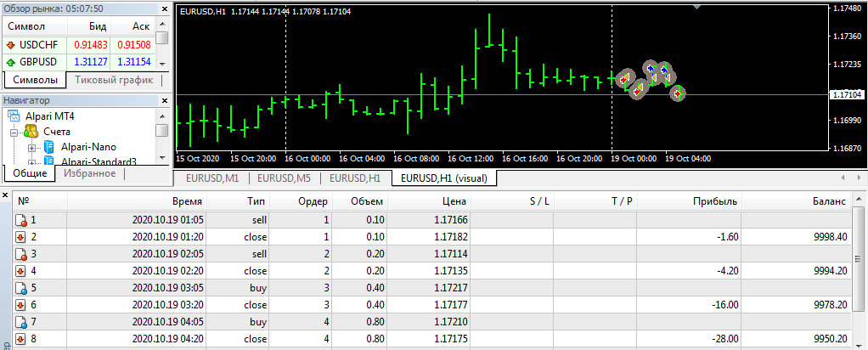Screen dimensions: 868x350
Task: Expand the Alpari-Nano account node
Action: 32,148
